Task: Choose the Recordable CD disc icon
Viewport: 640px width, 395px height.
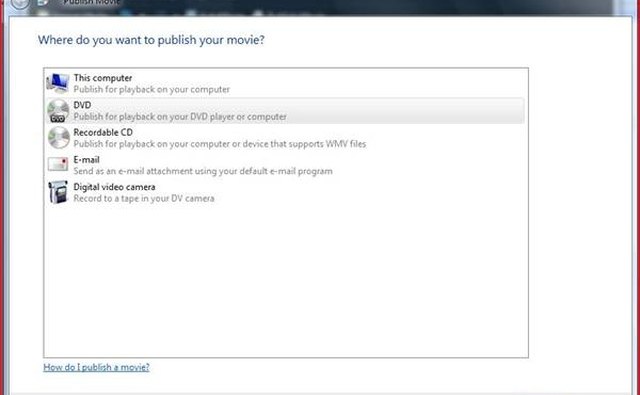Action: 59,138
